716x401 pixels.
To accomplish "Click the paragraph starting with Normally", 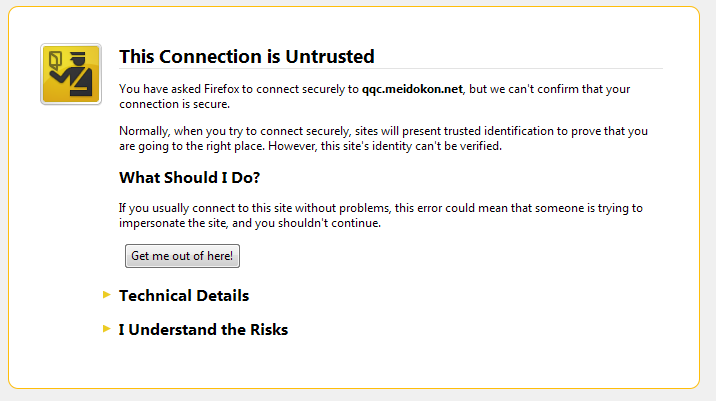I will coord(380,139).
